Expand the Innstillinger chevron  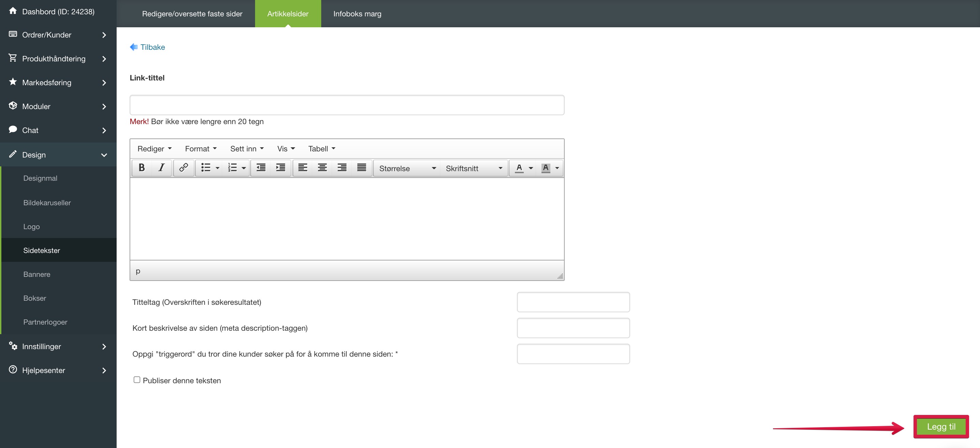click(104, 346)
